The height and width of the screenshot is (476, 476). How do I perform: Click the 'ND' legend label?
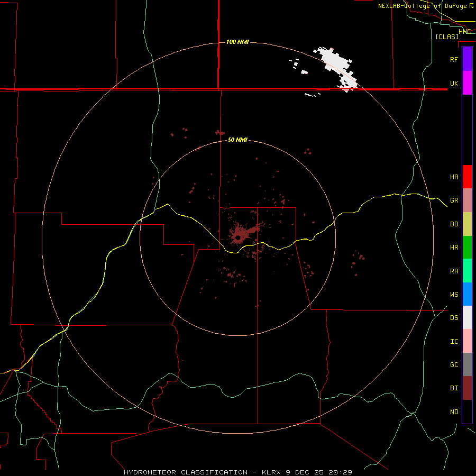[454, 412]
